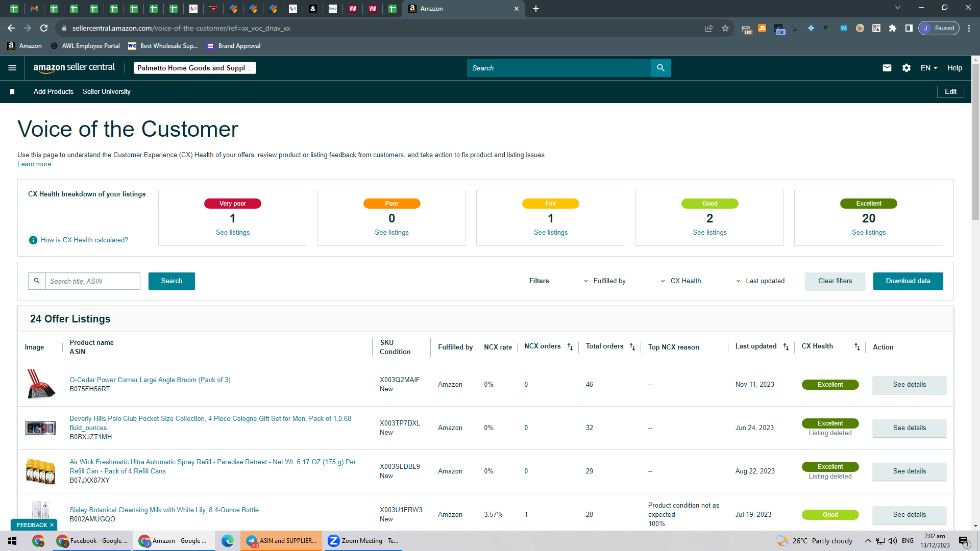Click the Air Wick refill cans thumbnail

coord(41,471)
